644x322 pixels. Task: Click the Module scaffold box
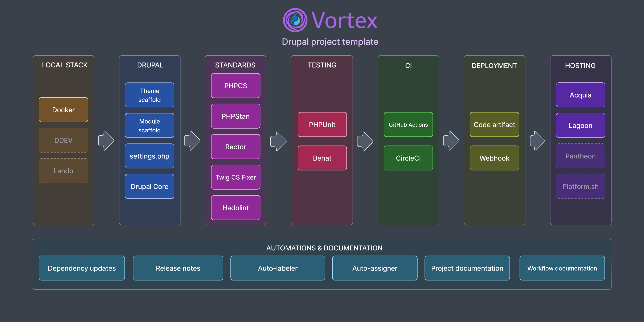pos(150,126)
